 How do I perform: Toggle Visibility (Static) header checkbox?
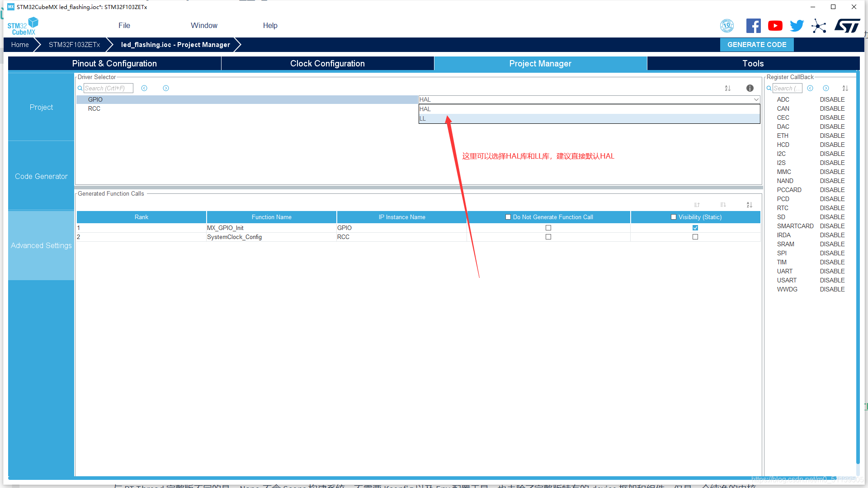tap(674, 217)
